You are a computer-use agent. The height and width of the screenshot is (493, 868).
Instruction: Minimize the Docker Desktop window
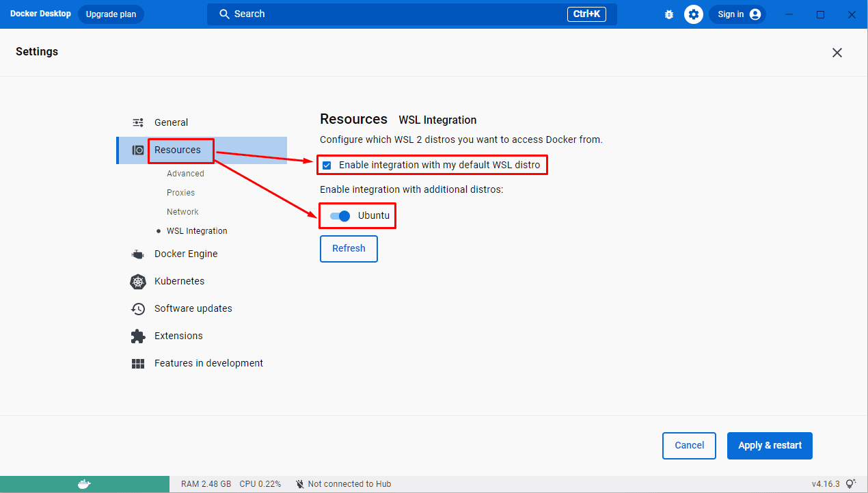pos(790,14)
